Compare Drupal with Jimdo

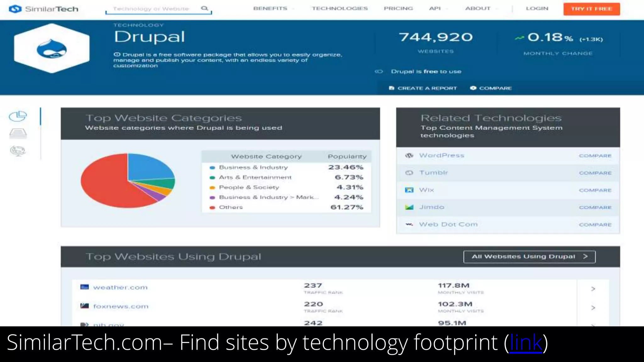click(595, 207)
